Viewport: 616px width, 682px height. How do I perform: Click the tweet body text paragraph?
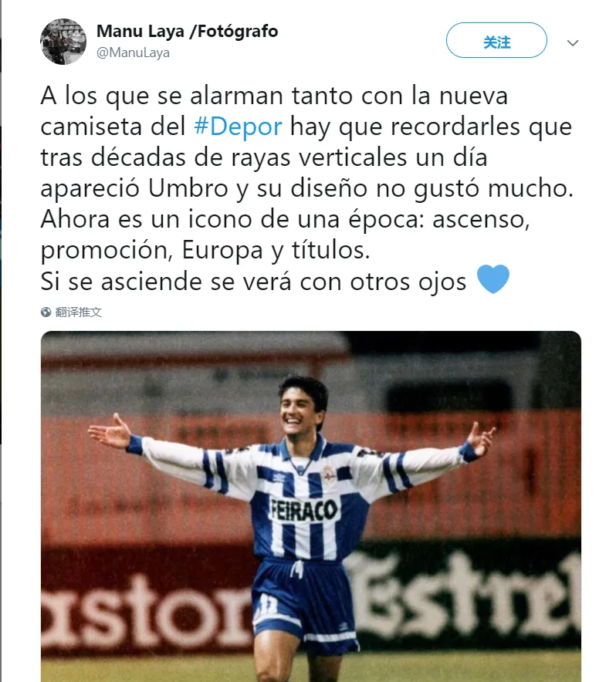click(307, 188)
